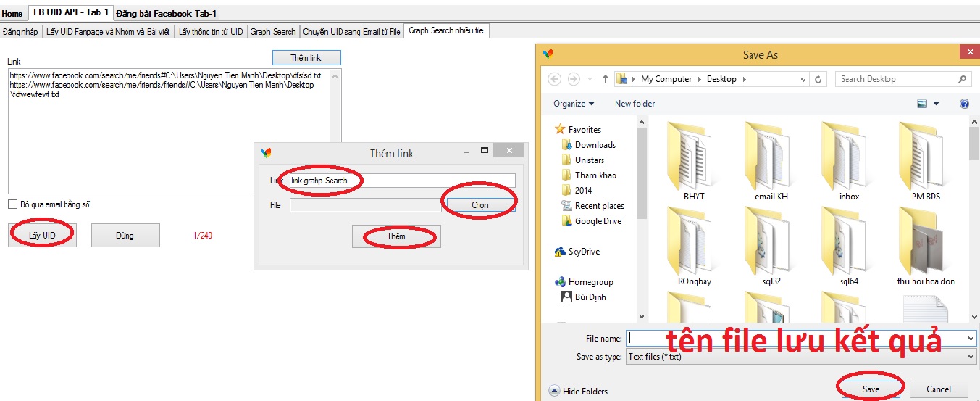Select SkyDrive in the navigation pane
The image size is (980, 401).
click(584, 251)
